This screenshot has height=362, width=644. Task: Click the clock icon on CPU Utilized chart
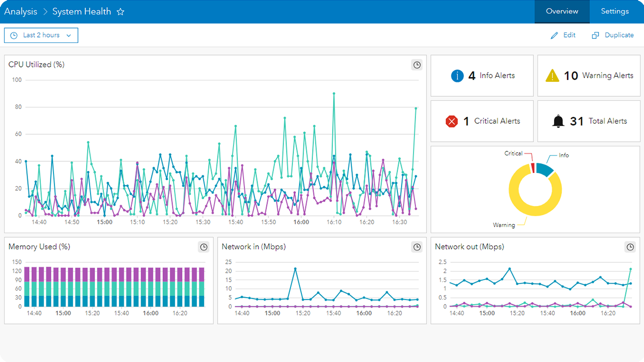(x=416, y=65)
